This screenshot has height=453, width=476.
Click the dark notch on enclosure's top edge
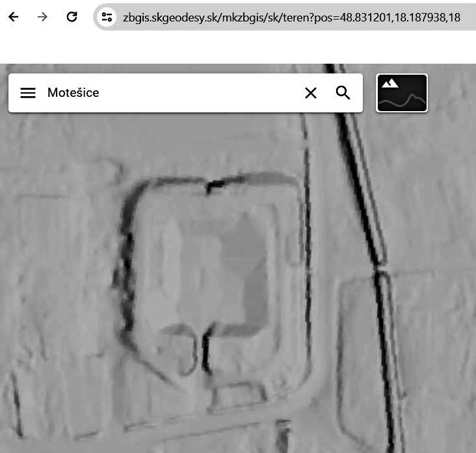tap(213, 188)
